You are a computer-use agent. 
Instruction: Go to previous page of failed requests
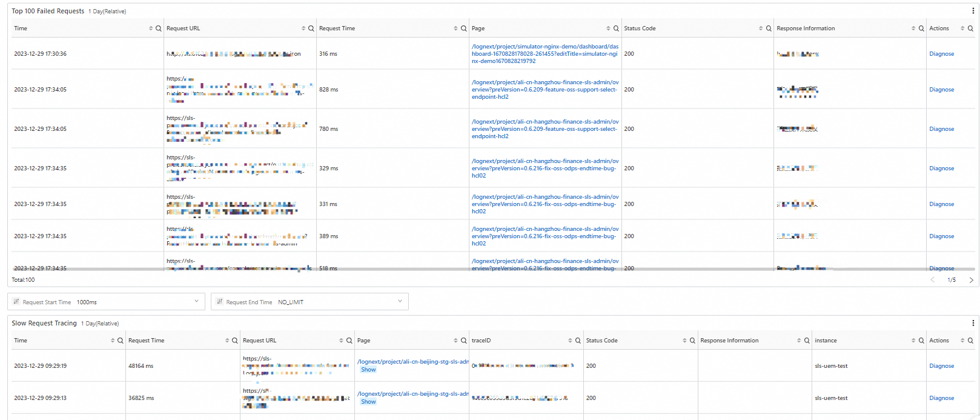coord(933,280)
